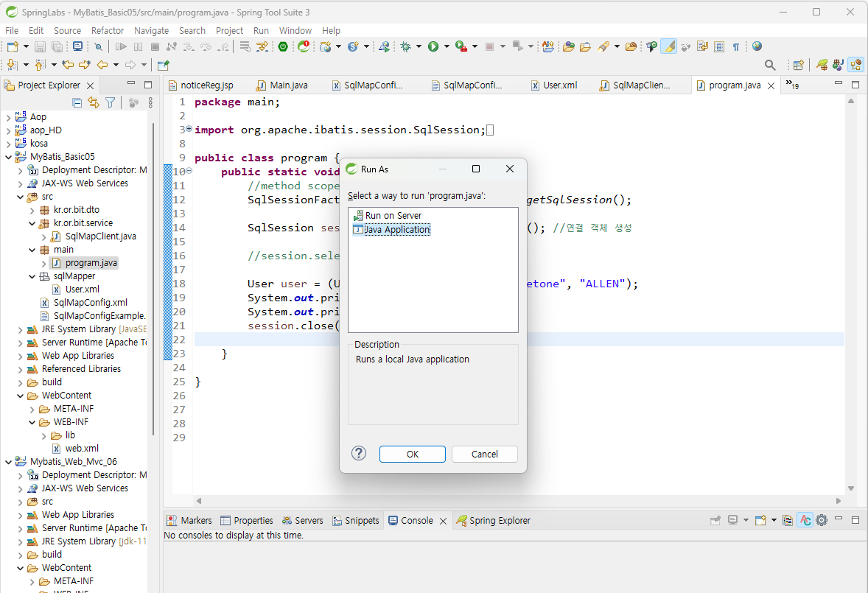Click the Terminate square icon next to Suspend
This screenshot has width=868, height=593.
[155, 46]
